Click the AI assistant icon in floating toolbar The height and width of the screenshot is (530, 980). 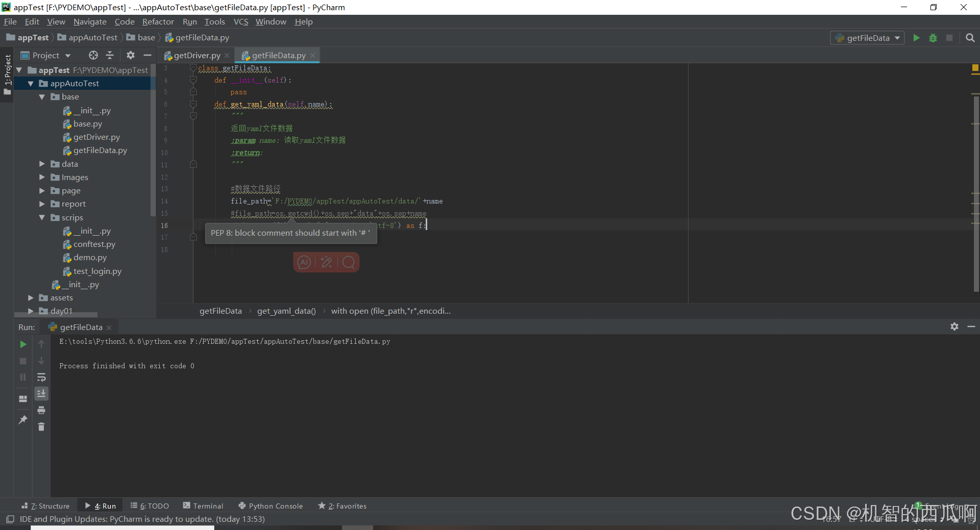304,262
